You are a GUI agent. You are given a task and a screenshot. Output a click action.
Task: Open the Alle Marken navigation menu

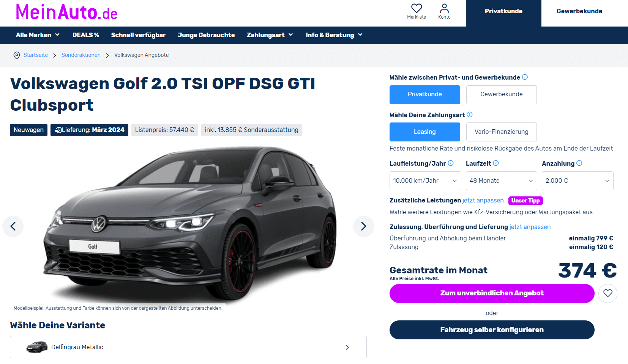(x=38, y=35)
